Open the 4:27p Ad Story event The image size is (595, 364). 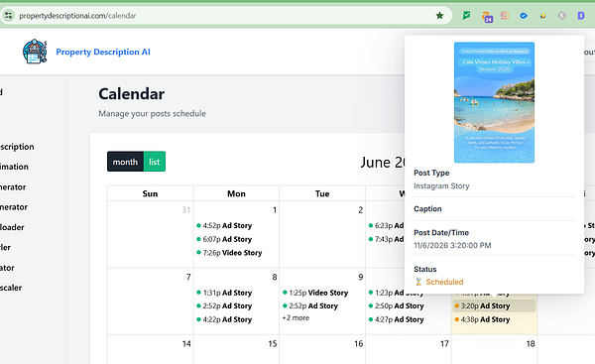click(396, 319)
